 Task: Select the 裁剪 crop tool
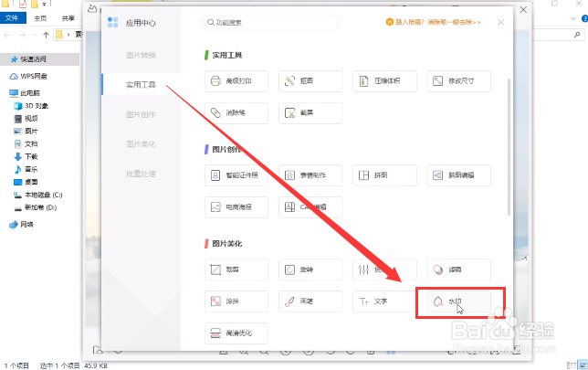(236, 270)
